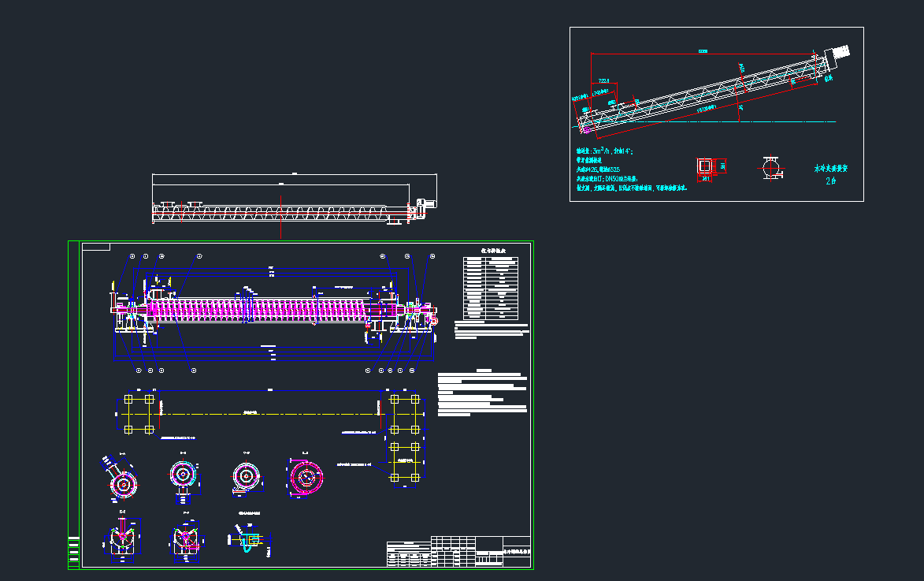Click the cyan "2台" quantity text

coord(830,181)
